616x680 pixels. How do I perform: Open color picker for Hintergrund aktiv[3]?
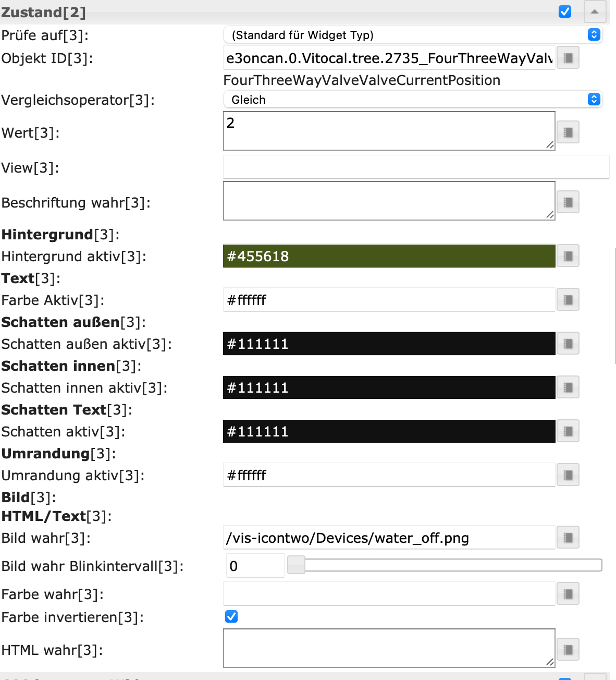click(568, 256)
